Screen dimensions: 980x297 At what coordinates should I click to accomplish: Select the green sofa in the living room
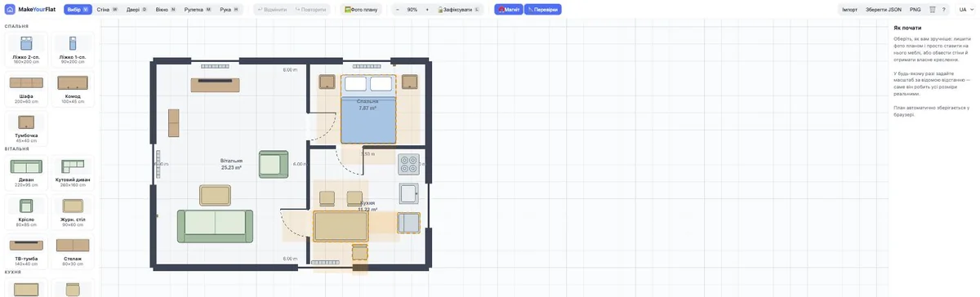[x=216, y=226]
